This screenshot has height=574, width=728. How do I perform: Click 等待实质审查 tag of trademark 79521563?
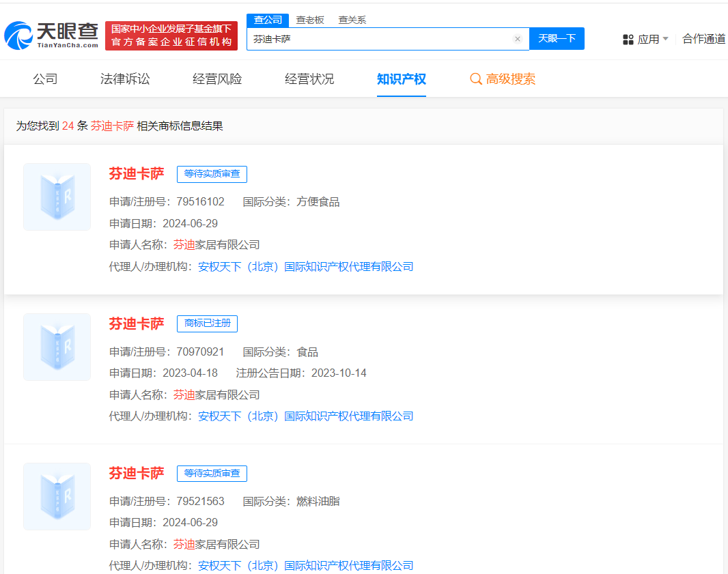pyautogui.click(x=212, y=473)
